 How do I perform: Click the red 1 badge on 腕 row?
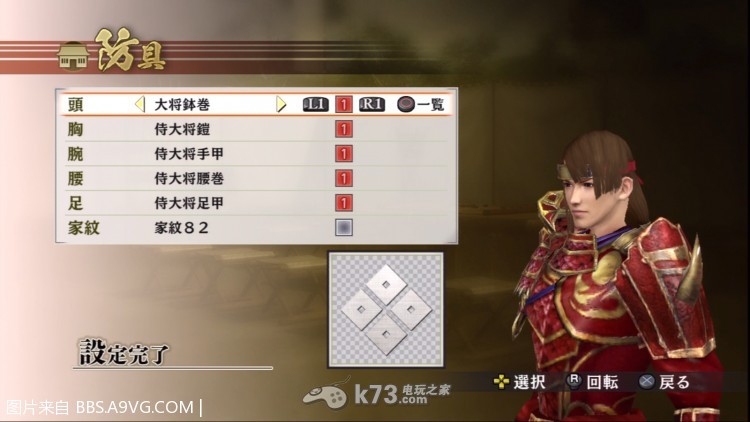(343, 154)
